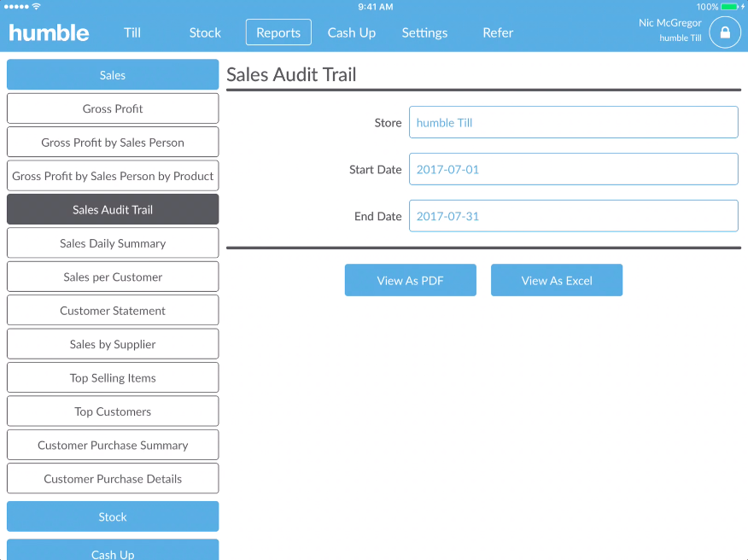Tap the 9:41 AM clock in the status bar
The height and width of the screenshot is (560, 748).
(376, 7)
